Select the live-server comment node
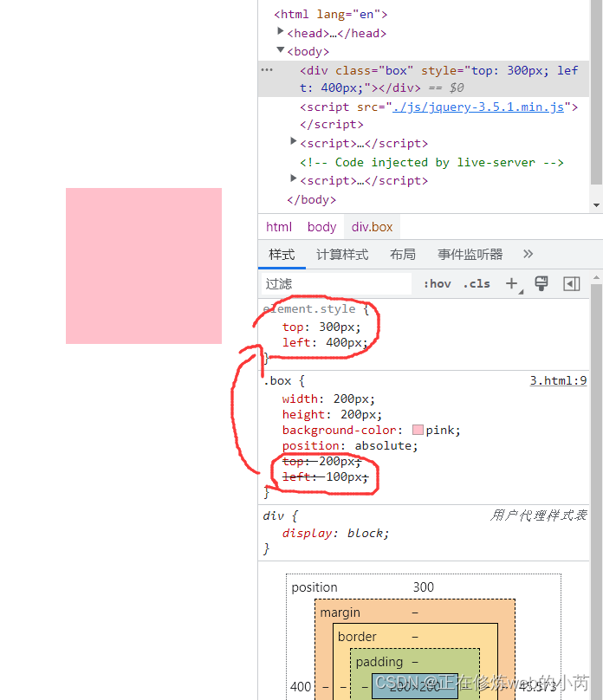 point(431,163)
